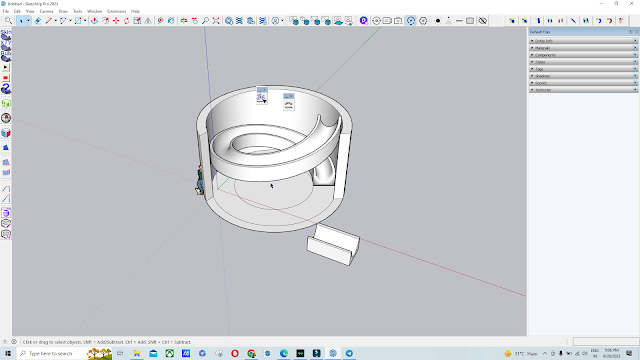Open the 3D Warehouse icon

coord(229,20)
